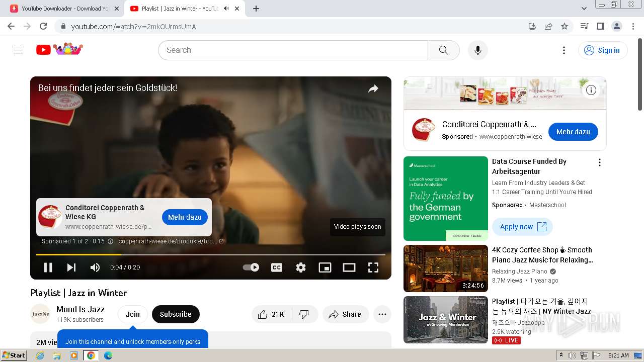Open a new browser tab
This screenshot has width=644, height=362.
point(256,9)
